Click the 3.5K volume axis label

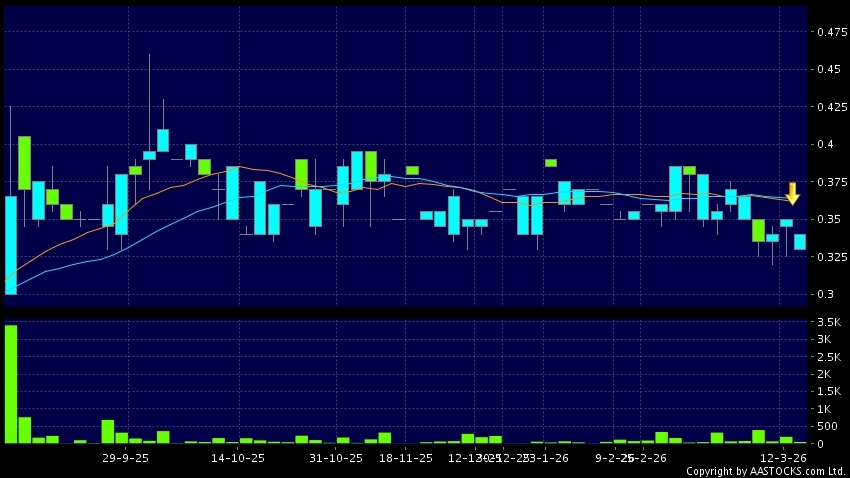pyautogui.click(x=828, y=323)
